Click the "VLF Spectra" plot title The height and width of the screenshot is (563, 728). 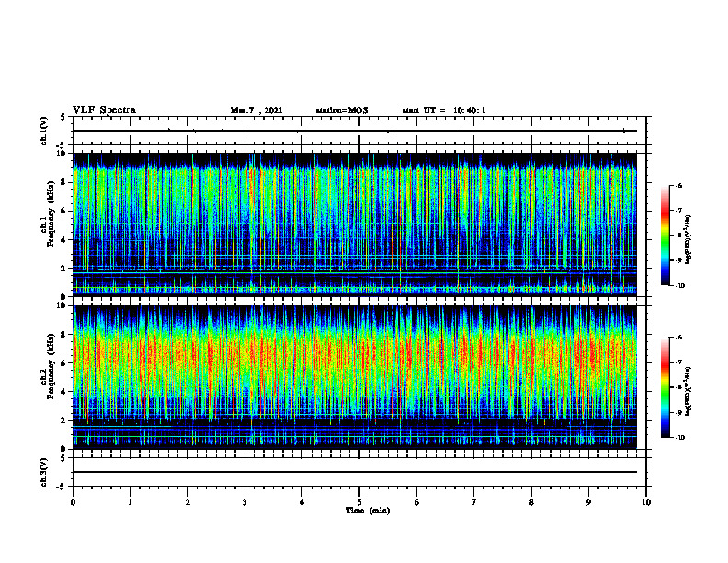pyautogui.click(x=104, y=110)
